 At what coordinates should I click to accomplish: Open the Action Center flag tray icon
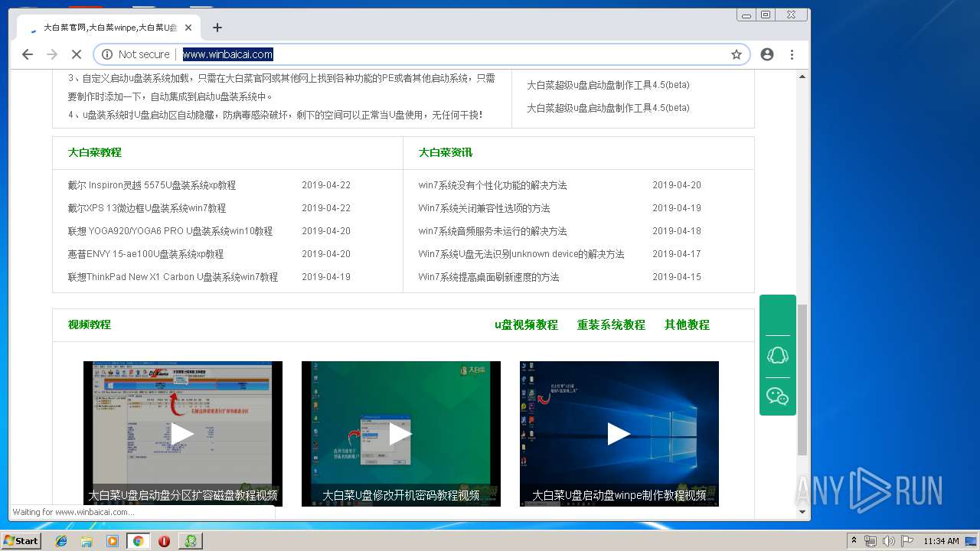click(x=907, y=541)
